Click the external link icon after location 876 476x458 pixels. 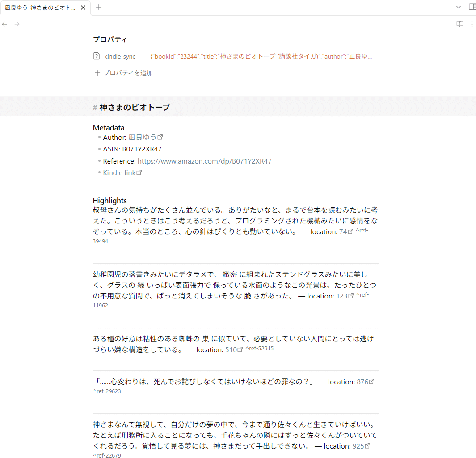point(371,381)
